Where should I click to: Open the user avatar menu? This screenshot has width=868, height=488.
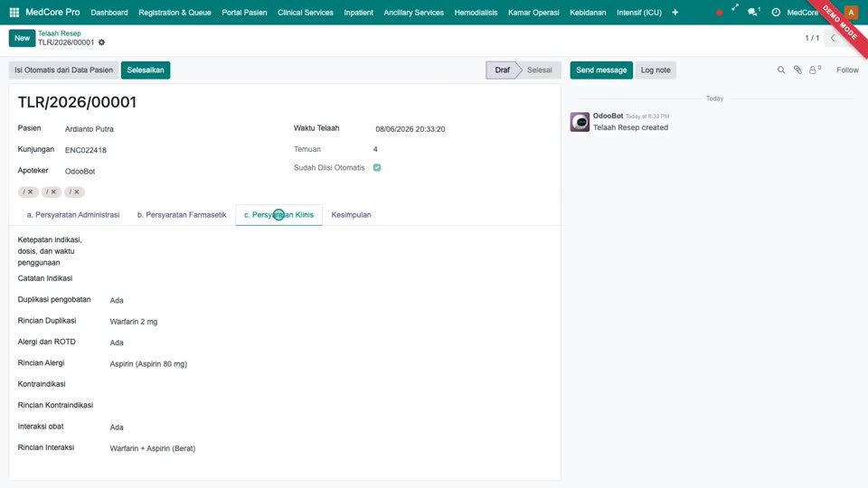[851, 12]
